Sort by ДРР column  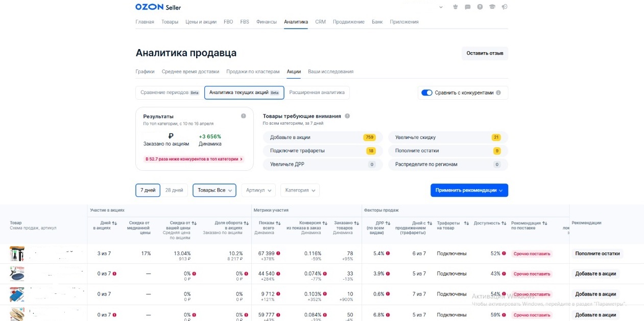[x=388, y=223]
